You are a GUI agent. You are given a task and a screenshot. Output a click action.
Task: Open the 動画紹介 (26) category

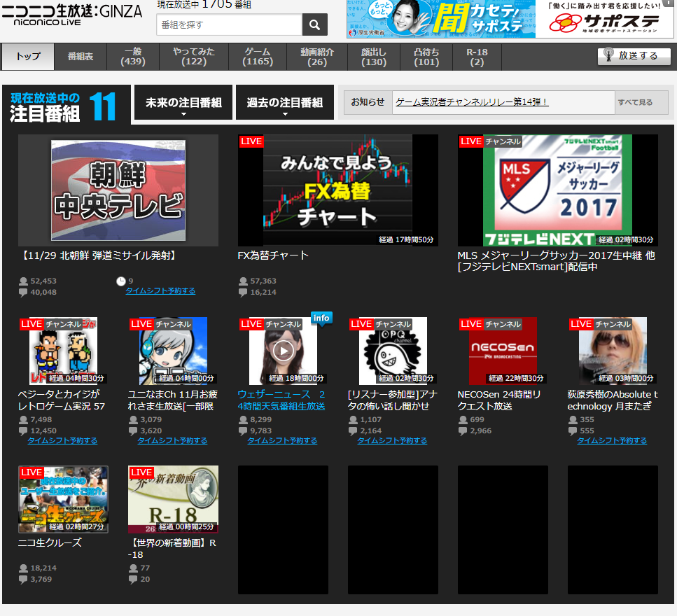pyautogui.click(x=317, y=57)
